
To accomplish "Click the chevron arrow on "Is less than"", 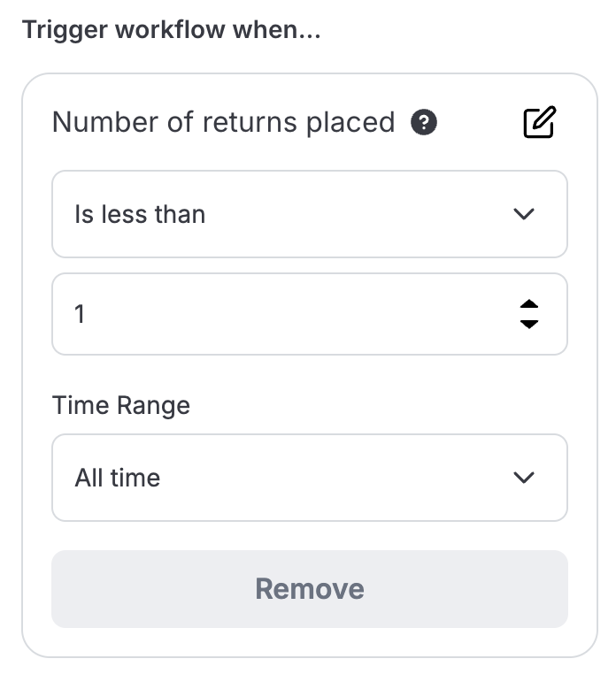I will point(524,214).
